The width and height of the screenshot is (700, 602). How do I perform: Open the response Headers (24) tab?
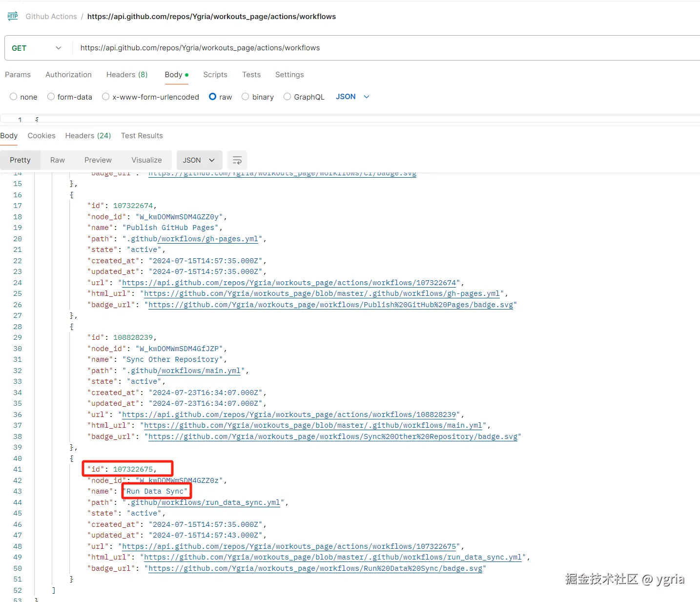[x=88, y=136]
